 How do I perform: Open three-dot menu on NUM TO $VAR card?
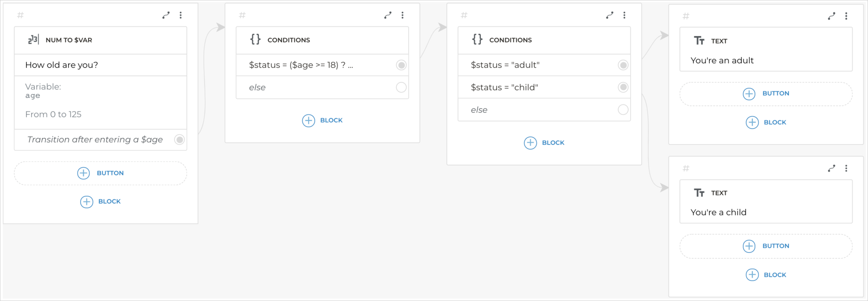181,15
